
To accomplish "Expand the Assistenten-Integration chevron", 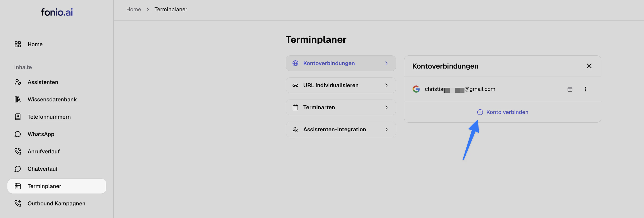I will point(386,129).
